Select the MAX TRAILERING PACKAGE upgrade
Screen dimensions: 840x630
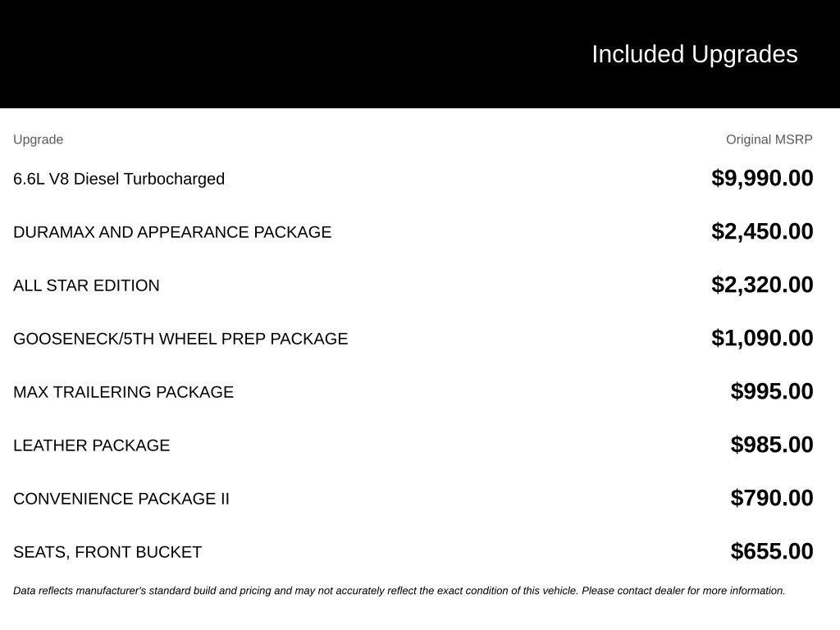click(123, 391)
